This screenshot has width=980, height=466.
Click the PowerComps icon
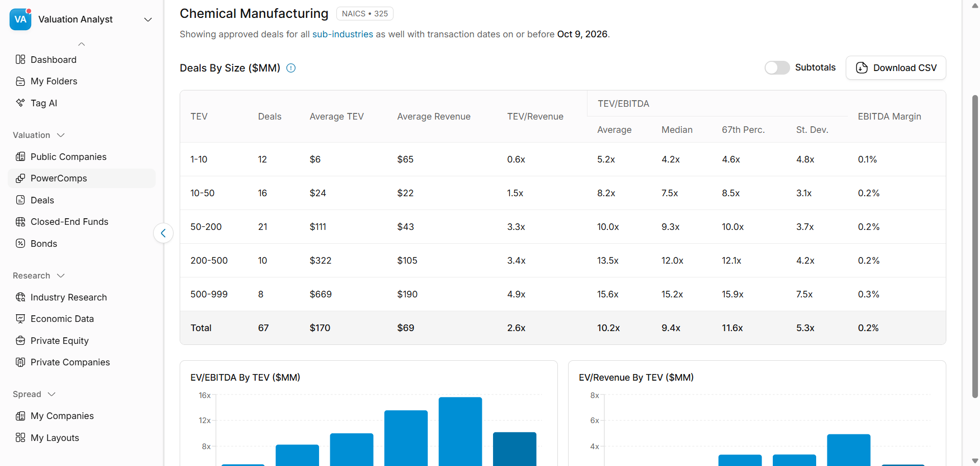click(x=20, y=178)
